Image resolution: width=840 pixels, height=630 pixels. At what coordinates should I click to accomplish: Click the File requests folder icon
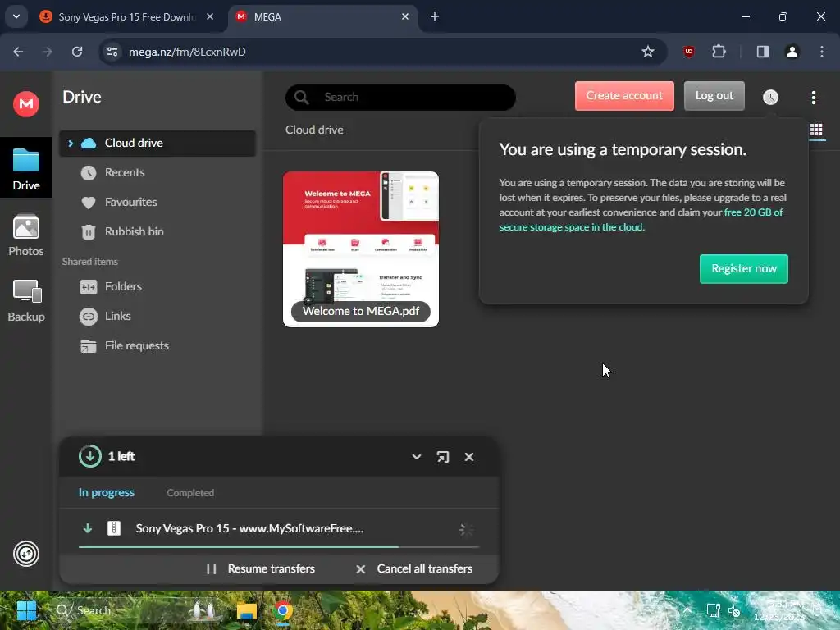(89, 346)
